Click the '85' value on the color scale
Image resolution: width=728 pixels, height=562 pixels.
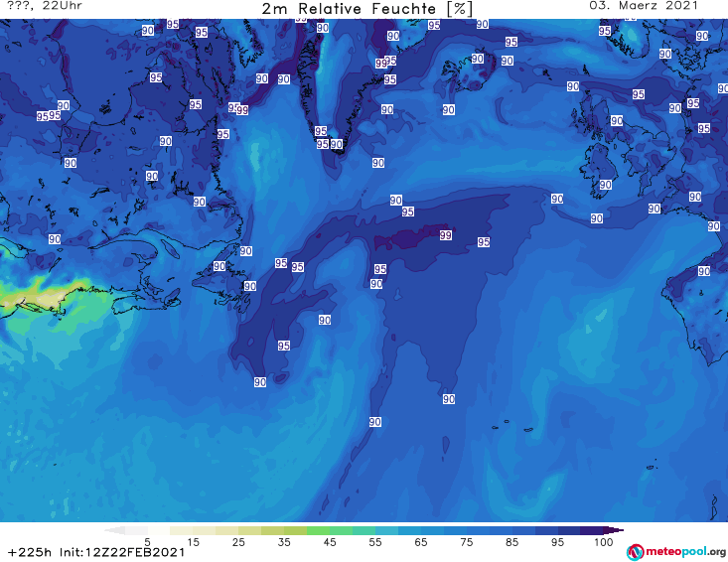[512, 542]
